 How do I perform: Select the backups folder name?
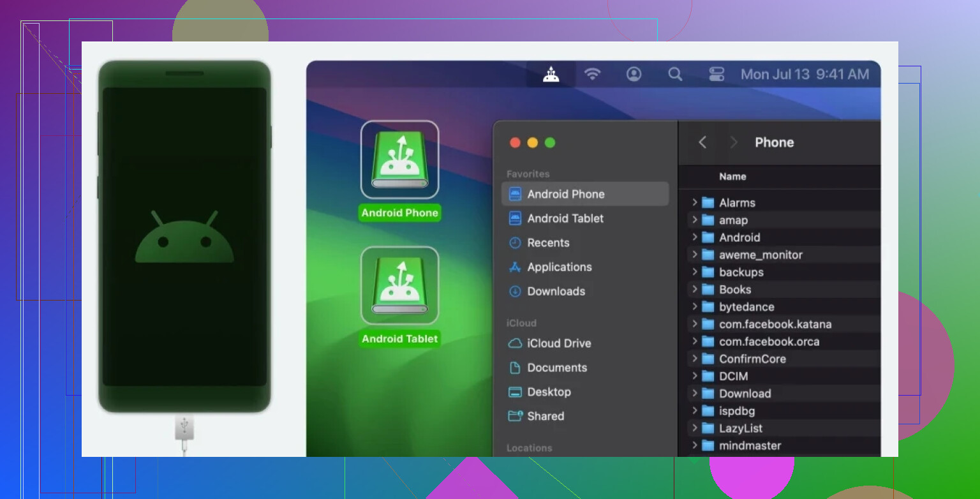[x=741, y=272]
